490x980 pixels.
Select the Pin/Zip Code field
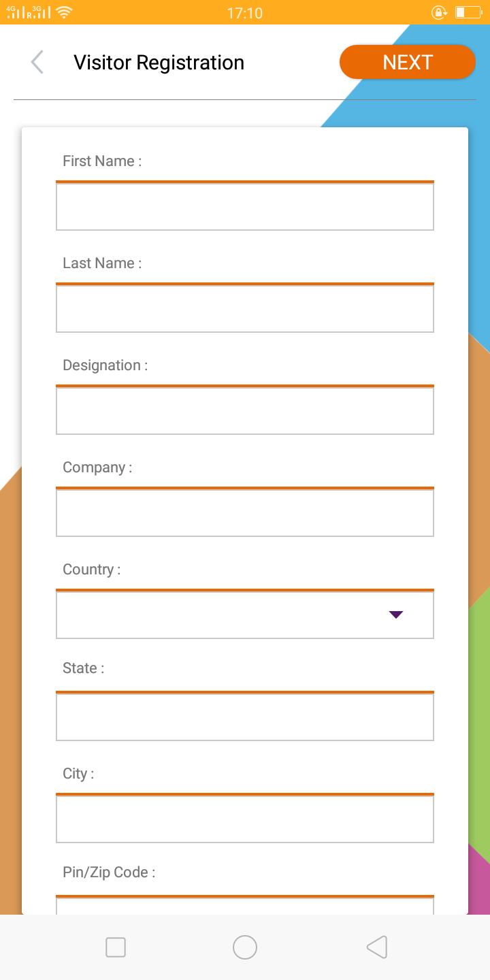(x=245, y=905)
